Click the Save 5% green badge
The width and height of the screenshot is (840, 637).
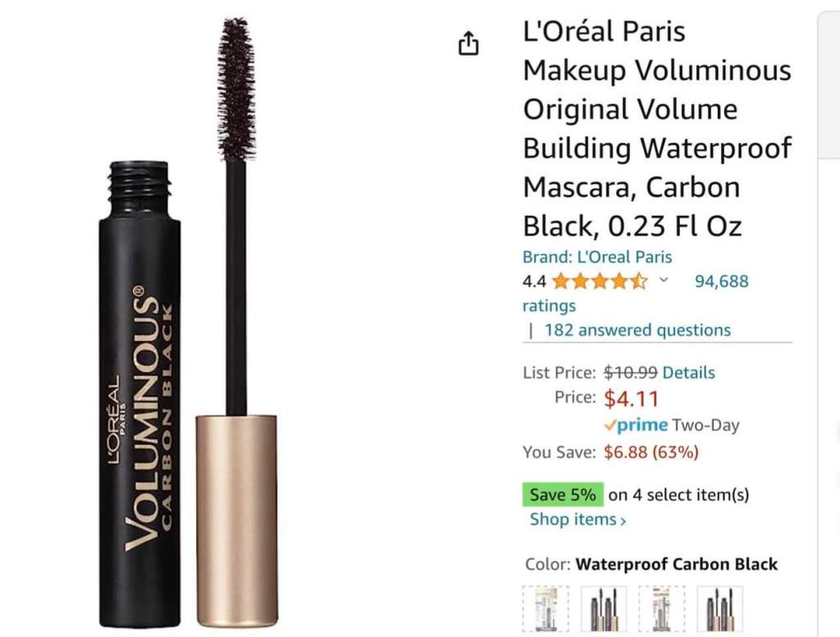click(563, 494)
